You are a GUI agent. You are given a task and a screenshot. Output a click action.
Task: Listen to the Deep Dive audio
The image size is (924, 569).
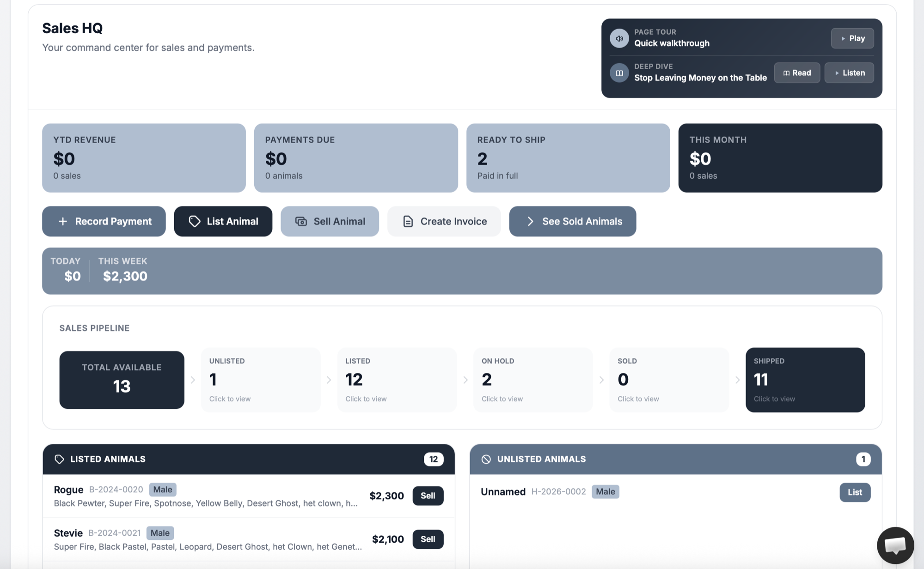[x=849, y=73]
